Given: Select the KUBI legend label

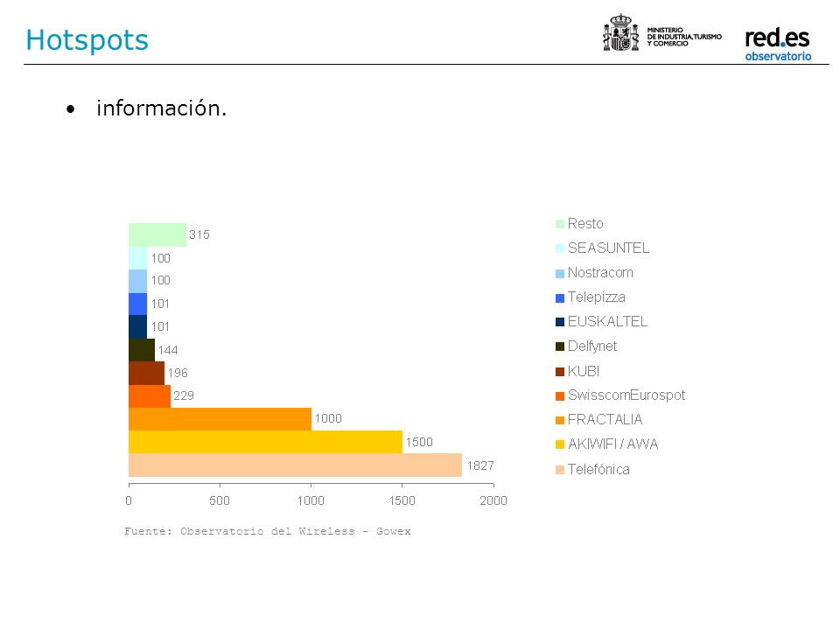Looking at the screenshot, I should (584, 371).
